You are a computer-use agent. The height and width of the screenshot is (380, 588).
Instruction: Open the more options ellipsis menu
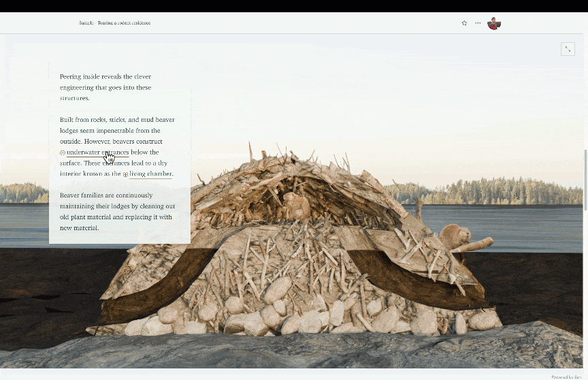pos(478,23)
